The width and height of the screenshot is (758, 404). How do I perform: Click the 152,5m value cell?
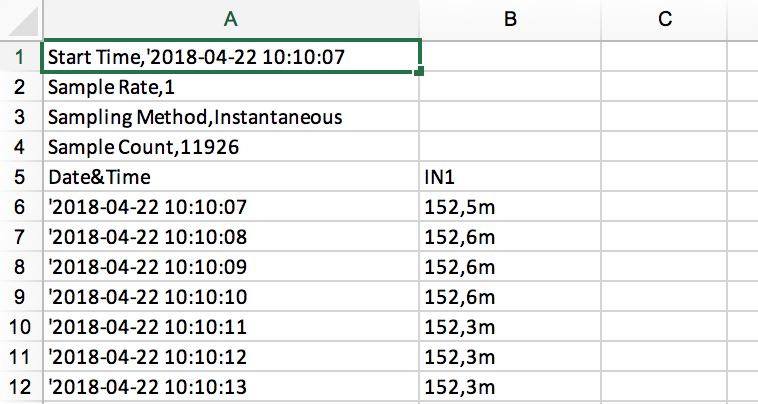509,207
